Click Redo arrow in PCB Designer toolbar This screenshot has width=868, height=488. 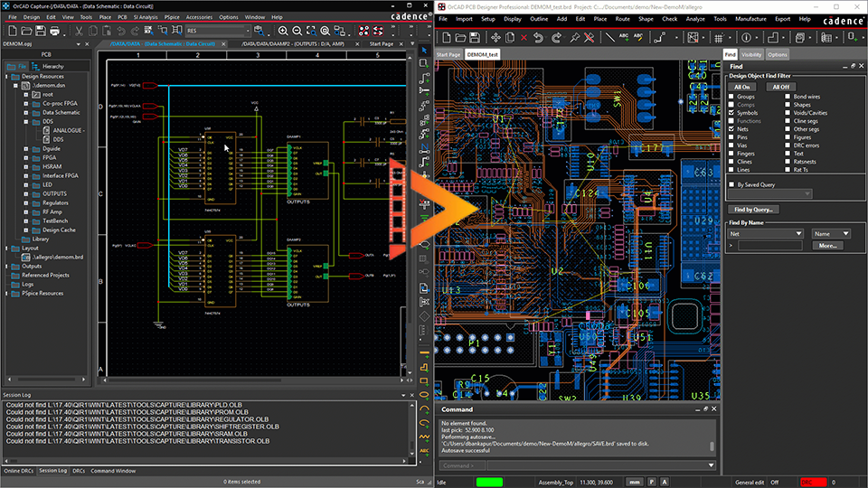[556, 38]
